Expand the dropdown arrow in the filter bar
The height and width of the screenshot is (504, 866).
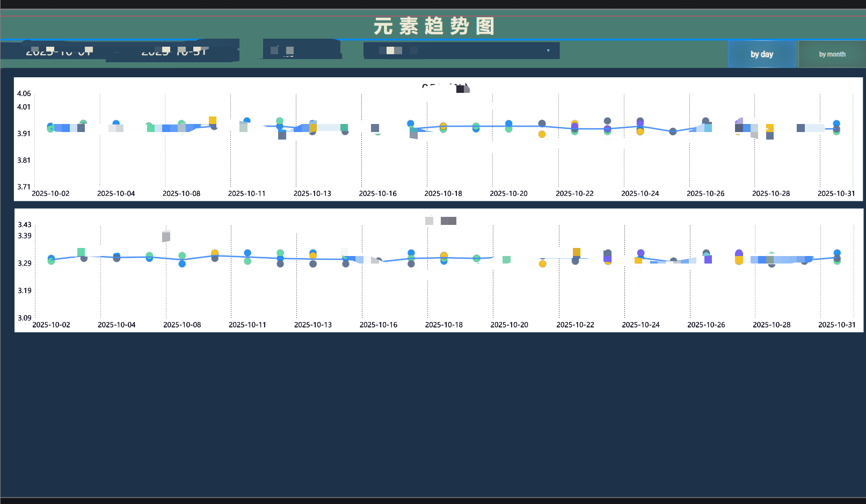pos(548,50)
